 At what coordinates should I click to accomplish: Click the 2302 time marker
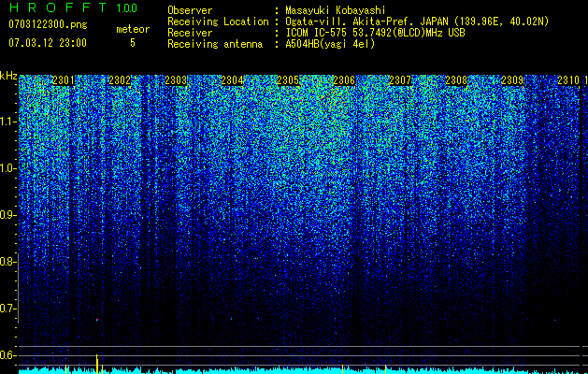[x=120, y=80]
